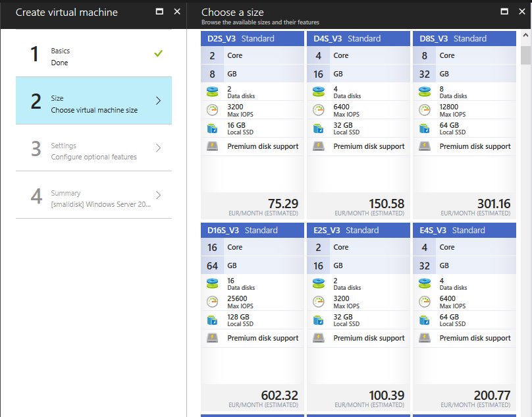532x417 pixels.
Task: Click the Local SSD icon on E2S_V3 card
Action: tap(319, 320)
